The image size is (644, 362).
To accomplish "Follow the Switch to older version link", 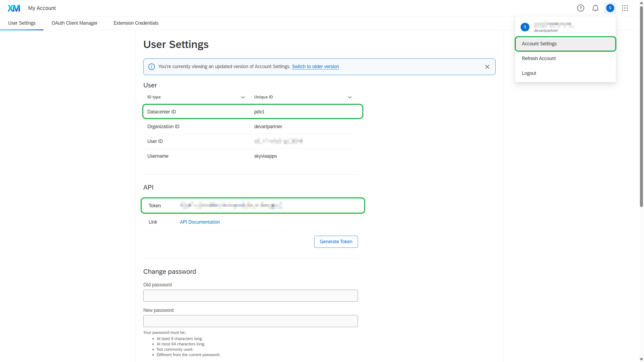I will pyautogui.click(x=315, y=67).
